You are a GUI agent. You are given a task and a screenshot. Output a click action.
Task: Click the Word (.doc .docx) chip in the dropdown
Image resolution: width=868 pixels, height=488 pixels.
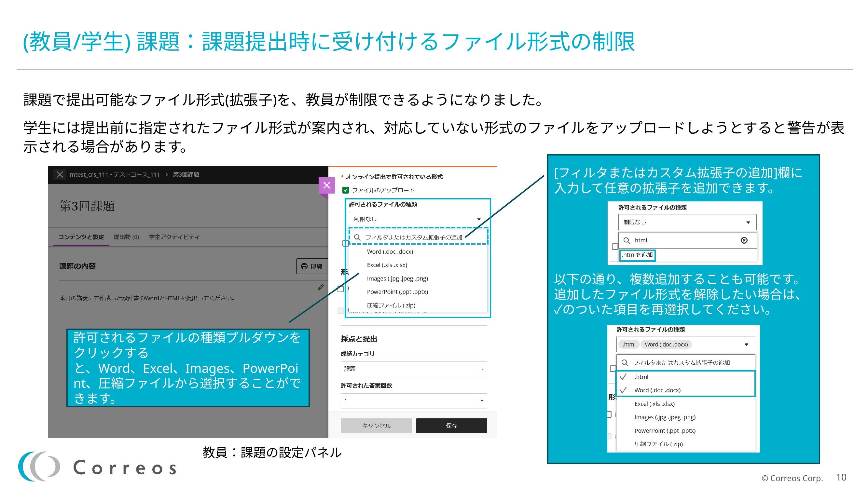tap(666, 344)
